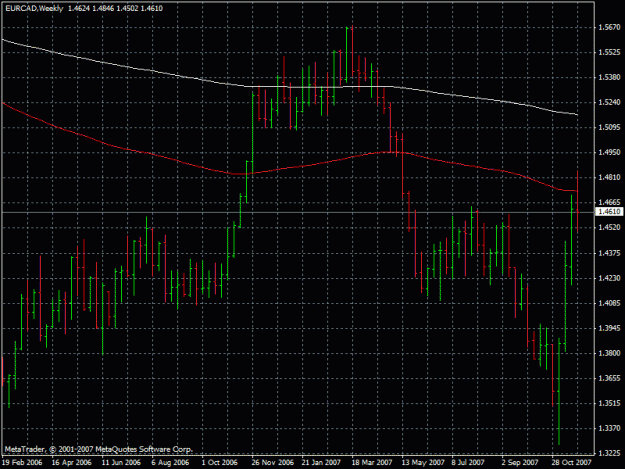Click the 1.3655 price axis label
Screen dimensions: 625x469
609,378
